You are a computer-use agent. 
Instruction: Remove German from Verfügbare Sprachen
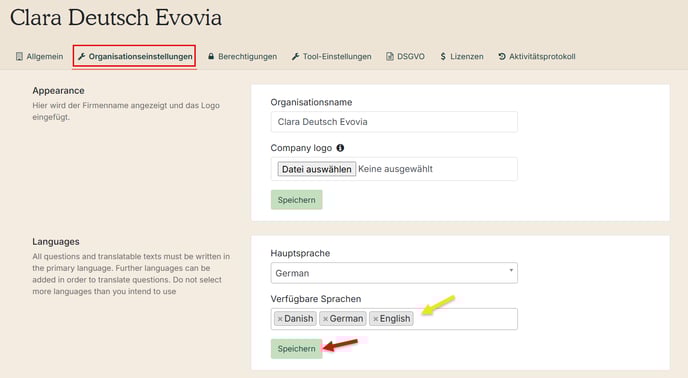pos(325,319)
